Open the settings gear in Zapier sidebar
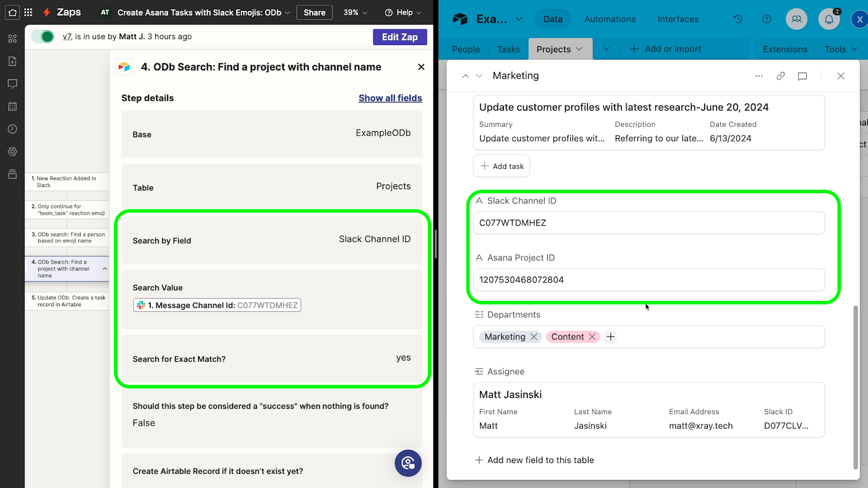 point(12,152)
